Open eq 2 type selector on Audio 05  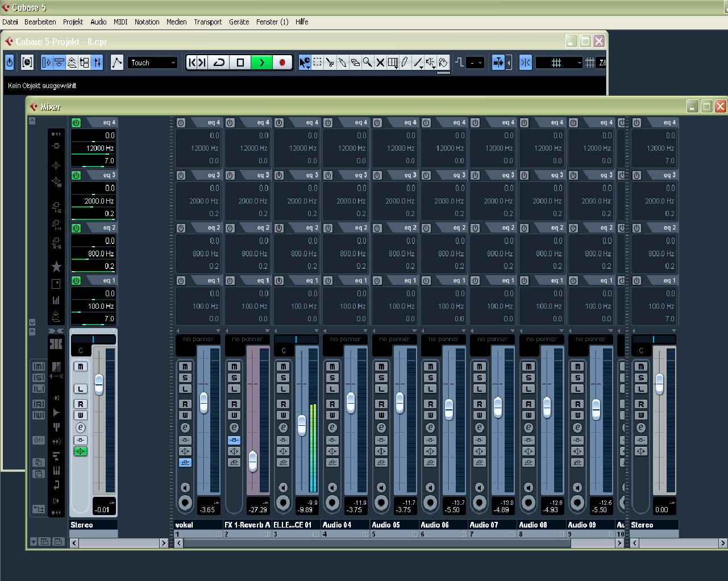[x=405, y=228]
